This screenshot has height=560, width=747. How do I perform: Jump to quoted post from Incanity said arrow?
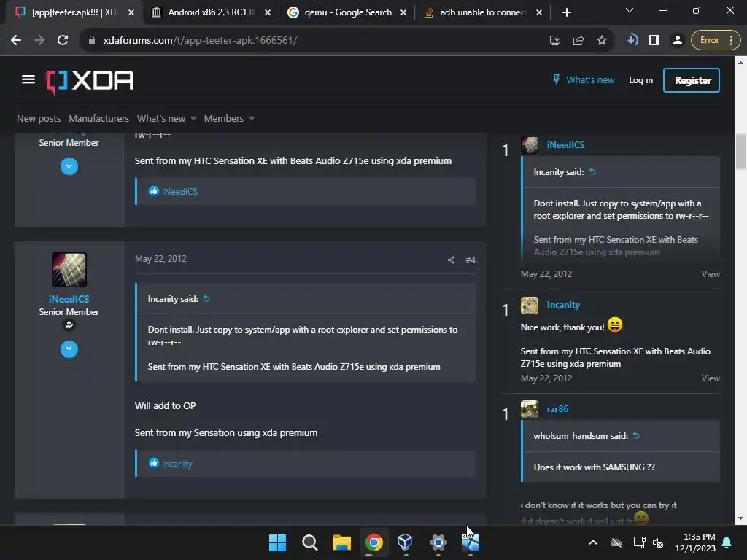tap(206, 298)
